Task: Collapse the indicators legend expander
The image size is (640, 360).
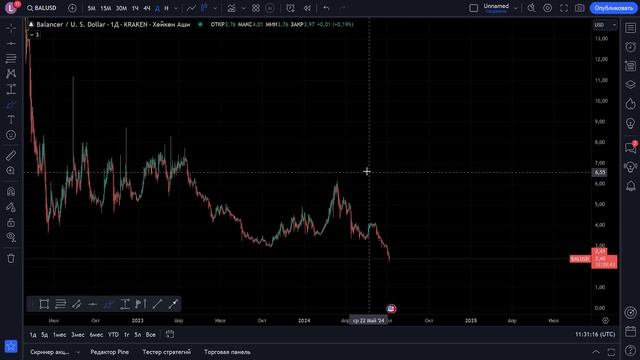Action: (34, 35)
